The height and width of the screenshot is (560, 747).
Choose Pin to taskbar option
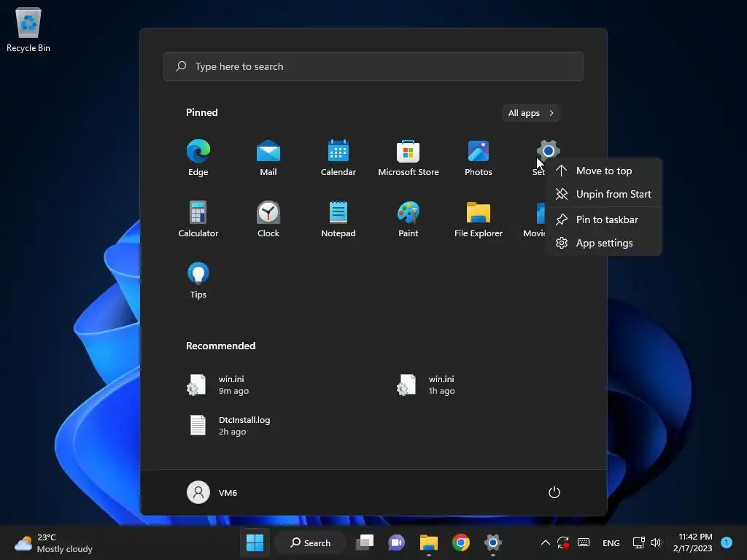604,219
